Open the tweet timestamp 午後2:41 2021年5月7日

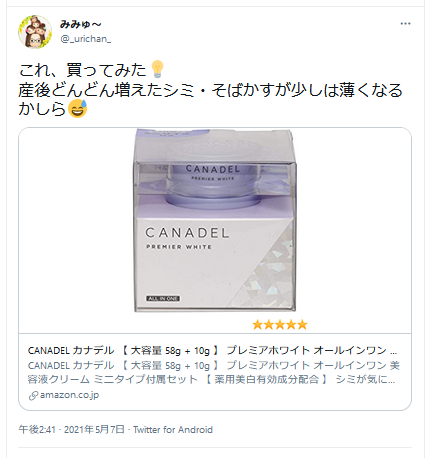(71, 429)
